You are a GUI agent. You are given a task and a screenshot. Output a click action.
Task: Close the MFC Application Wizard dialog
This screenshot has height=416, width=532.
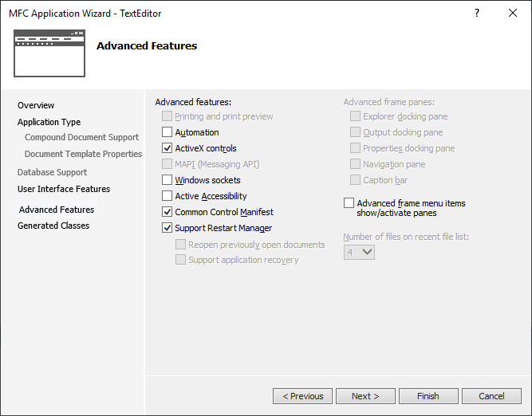click(513, 14)
